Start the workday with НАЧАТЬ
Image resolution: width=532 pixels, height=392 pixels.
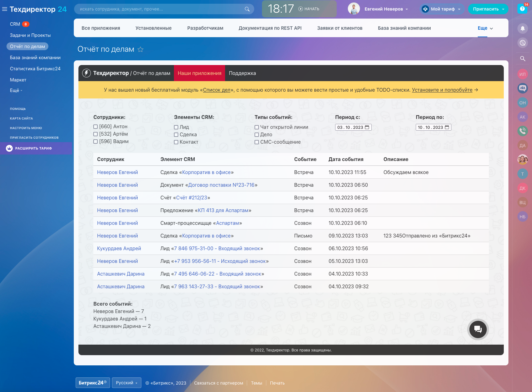(309, 9)
